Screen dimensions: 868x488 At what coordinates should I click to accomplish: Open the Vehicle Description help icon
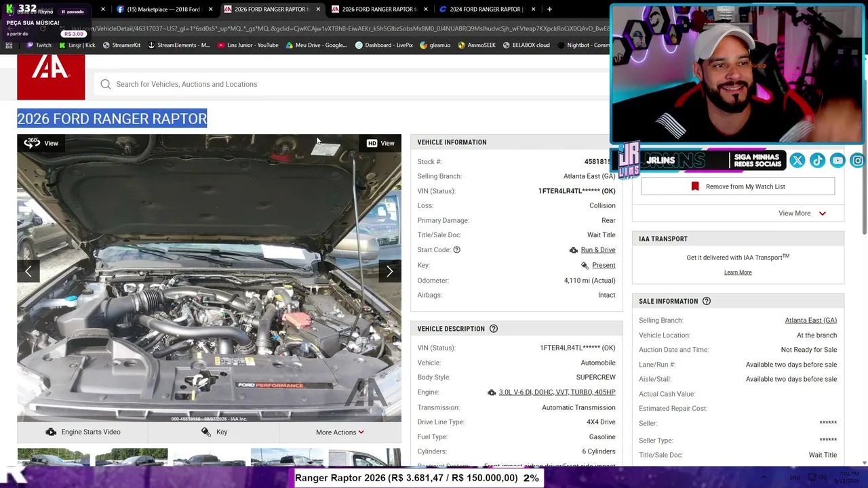[494, 329]
